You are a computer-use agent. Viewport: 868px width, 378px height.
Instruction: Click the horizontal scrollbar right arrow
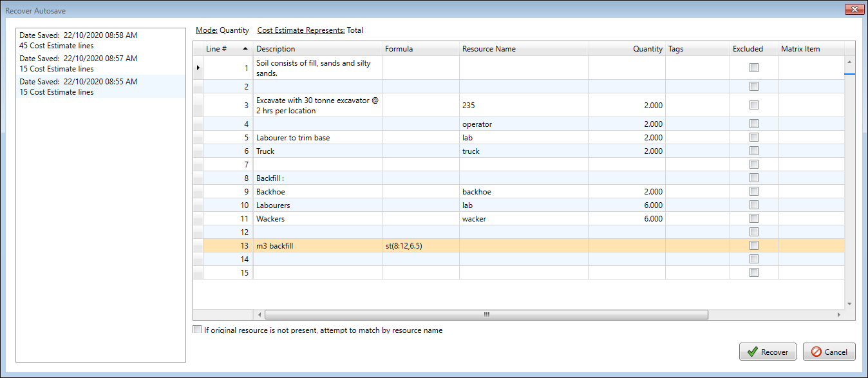[838, 315]
